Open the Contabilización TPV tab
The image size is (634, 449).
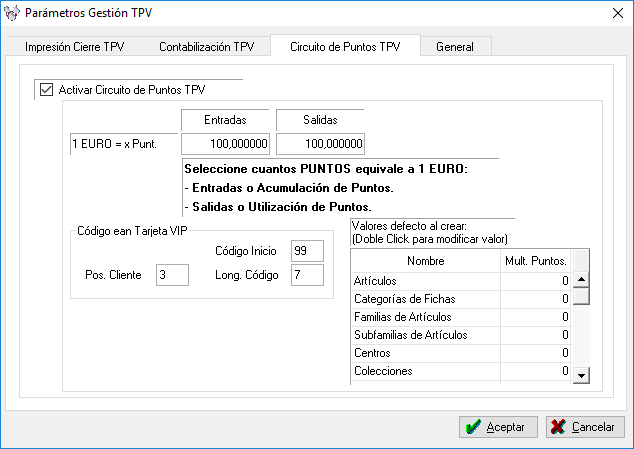[206, 47]
